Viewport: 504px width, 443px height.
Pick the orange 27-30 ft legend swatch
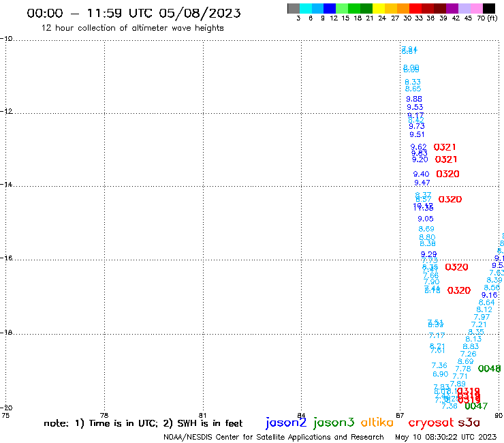tap(403, 8)
